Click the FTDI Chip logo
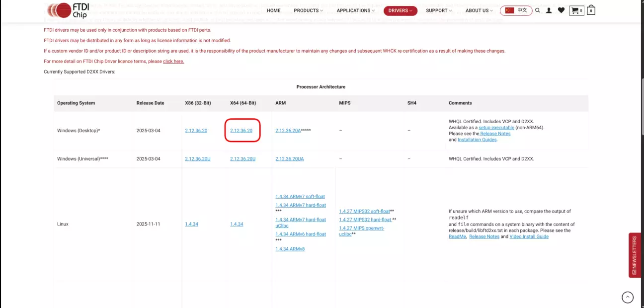 coord(68,10)
